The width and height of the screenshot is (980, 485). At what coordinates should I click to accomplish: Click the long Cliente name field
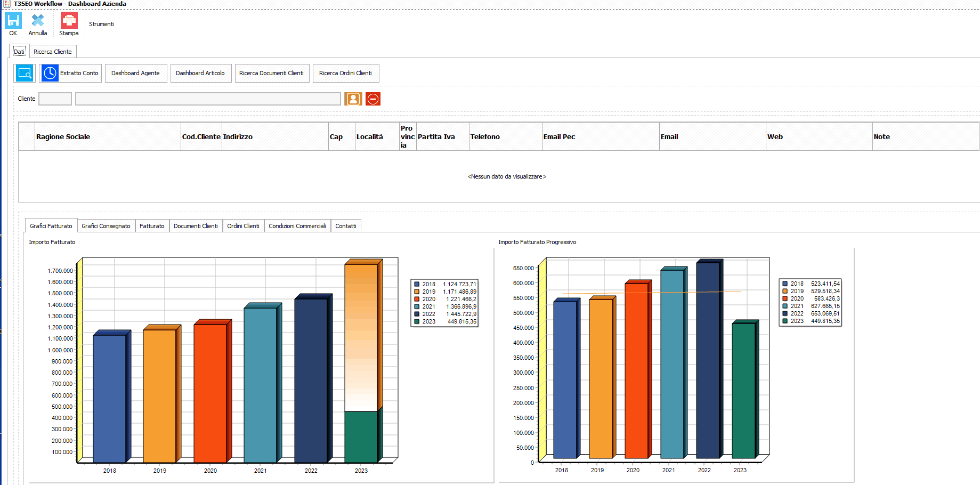pos(208,99)
